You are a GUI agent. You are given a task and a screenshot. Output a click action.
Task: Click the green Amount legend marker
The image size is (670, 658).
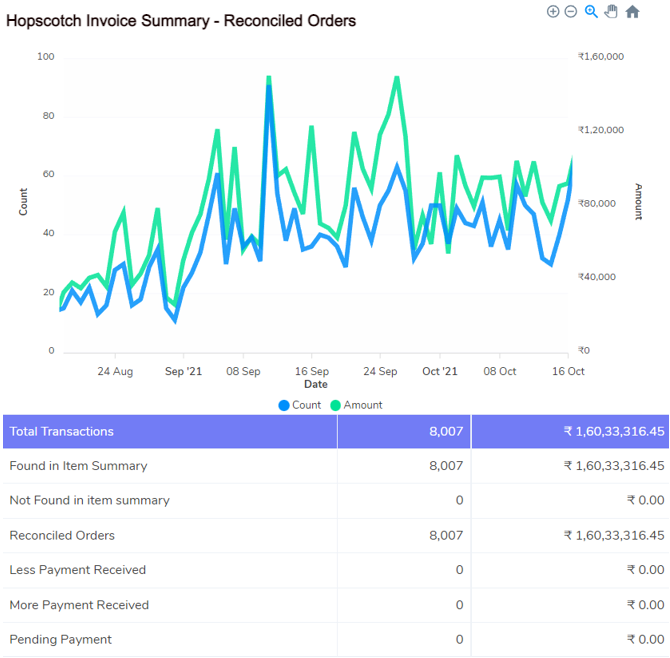click(336, 405)
